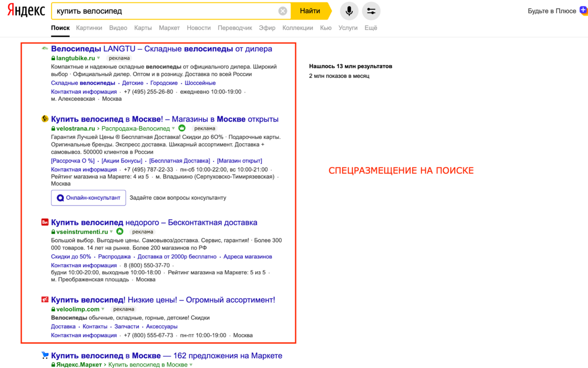Expand the arrow next to langtubike.ru

[98, 58]
